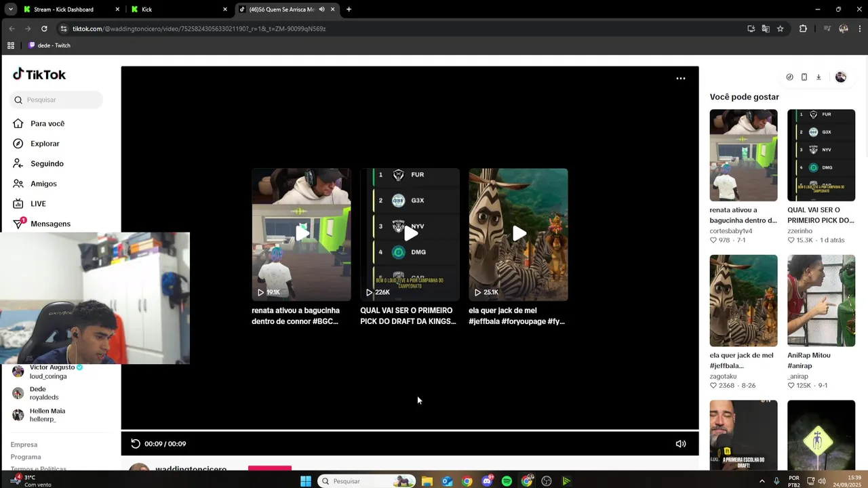Open the Windows Start menu
868x488 pixels.
tap(306, 481)
